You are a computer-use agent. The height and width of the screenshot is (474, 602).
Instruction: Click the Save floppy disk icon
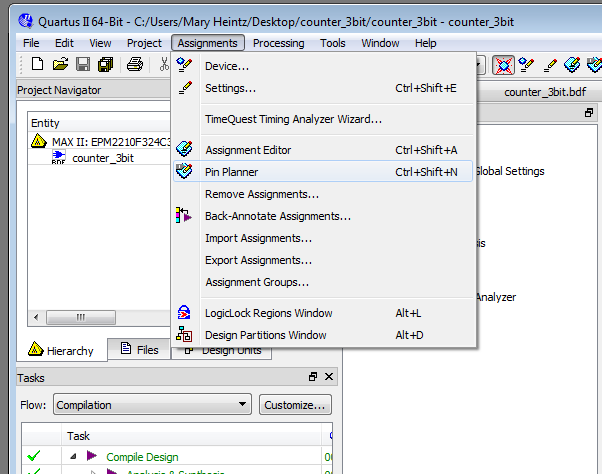coord(83,64)
